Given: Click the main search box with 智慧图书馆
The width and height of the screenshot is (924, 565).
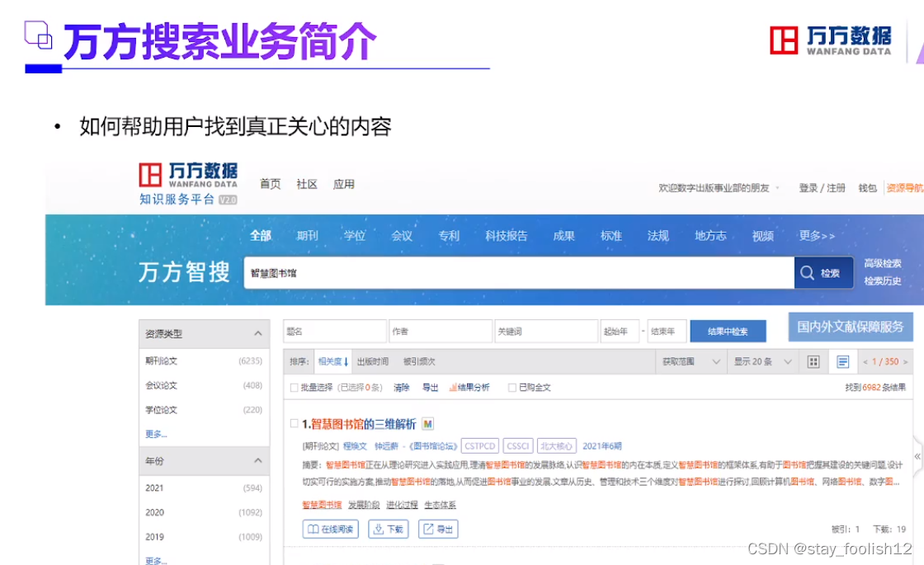Looking at the screenshot, I should click(x=519, y=273).
